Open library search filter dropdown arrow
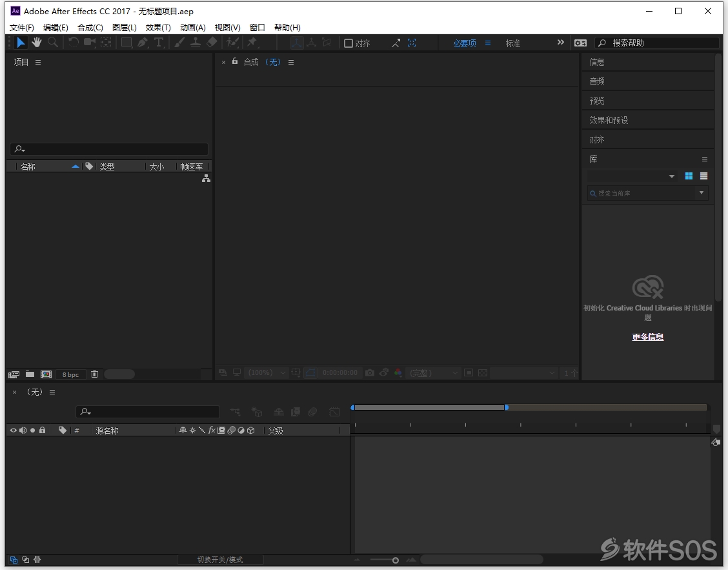 [x=701, y=193]
